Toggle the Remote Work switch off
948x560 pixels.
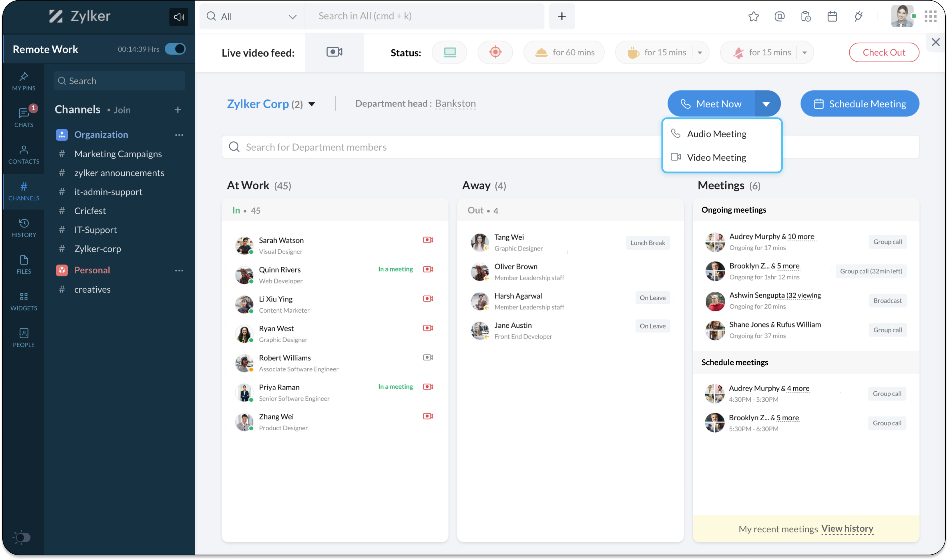(175, 49)
